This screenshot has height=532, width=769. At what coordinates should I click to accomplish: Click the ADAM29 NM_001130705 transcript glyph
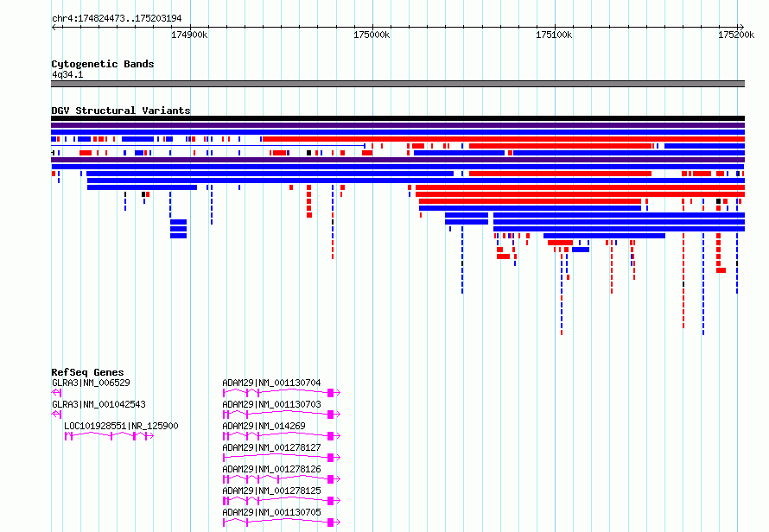(282, 522)
